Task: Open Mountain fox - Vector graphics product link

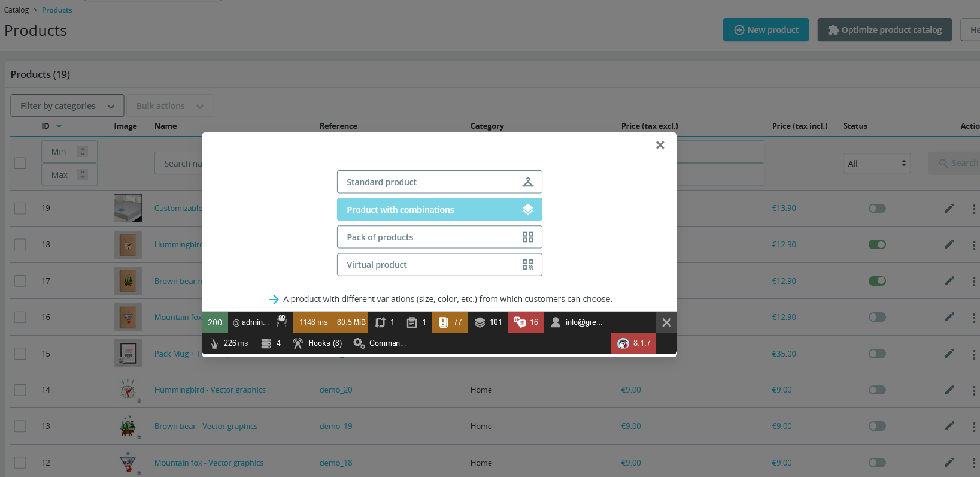Action: pos(209,463)
